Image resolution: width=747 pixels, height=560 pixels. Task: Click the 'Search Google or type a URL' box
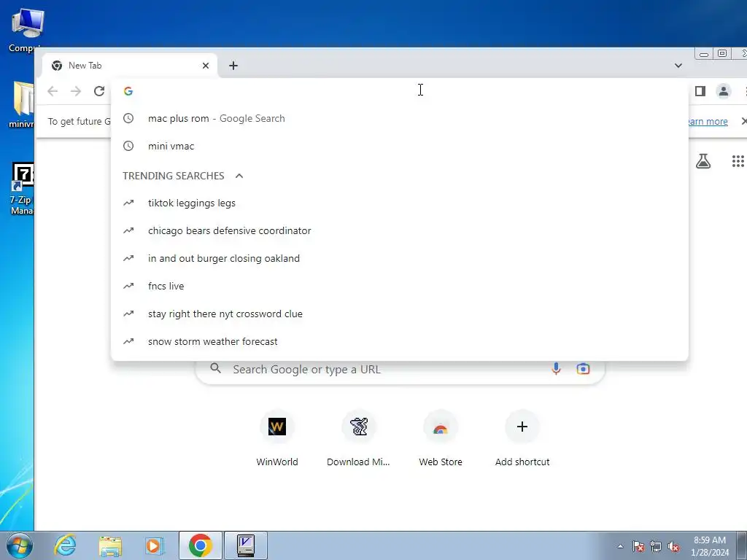click(400, 369)
